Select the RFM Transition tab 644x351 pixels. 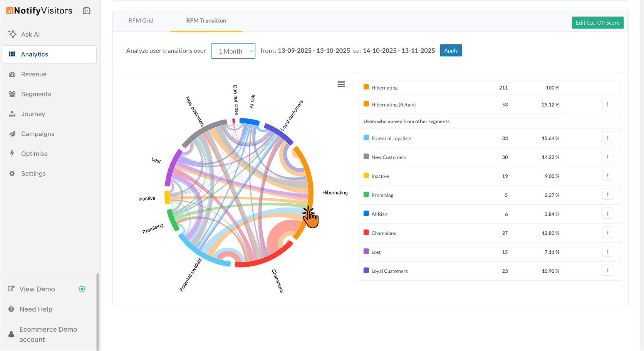click(x=206, y=20)
